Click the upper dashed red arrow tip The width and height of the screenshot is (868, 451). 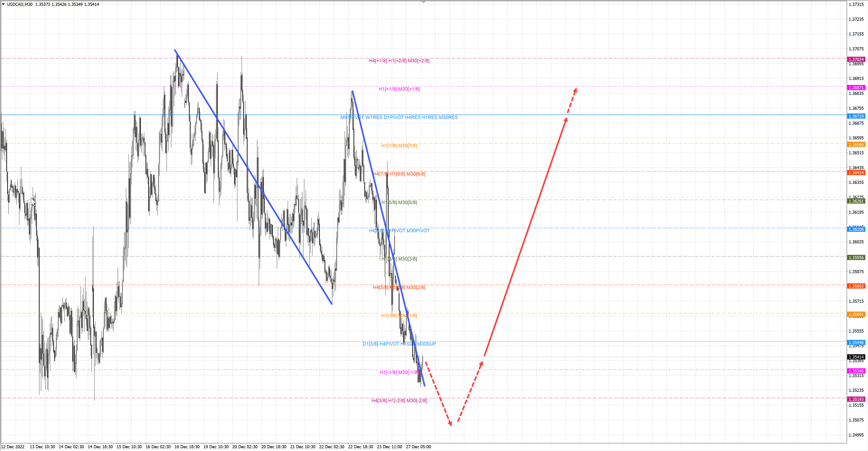point(576,89)
